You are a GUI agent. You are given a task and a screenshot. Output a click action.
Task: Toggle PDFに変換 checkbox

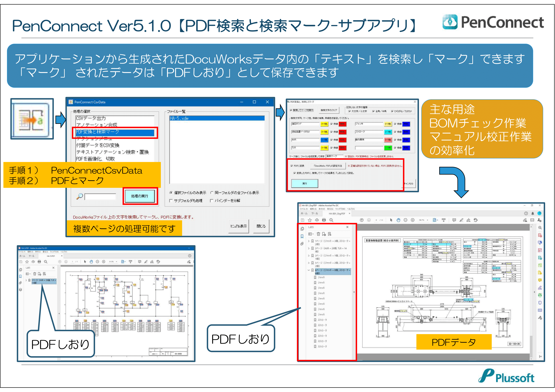[292, 166]
